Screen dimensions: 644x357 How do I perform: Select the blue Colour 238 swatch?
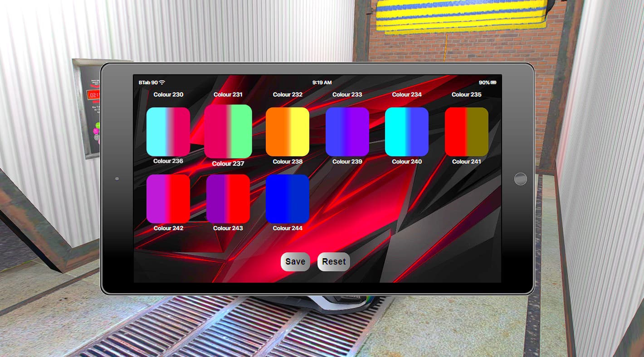[x=288, y=198]
